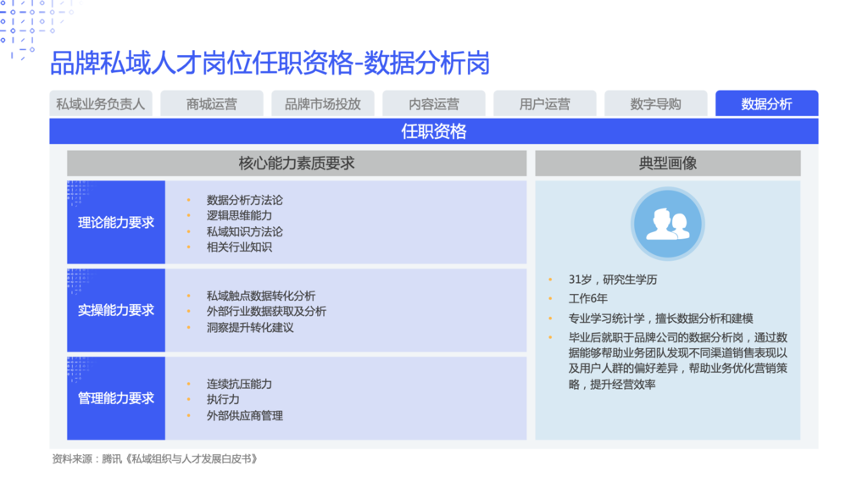Click the bullet text 数据分析方法论
Viewport: 868px width, 488px height.
(245, 200)
